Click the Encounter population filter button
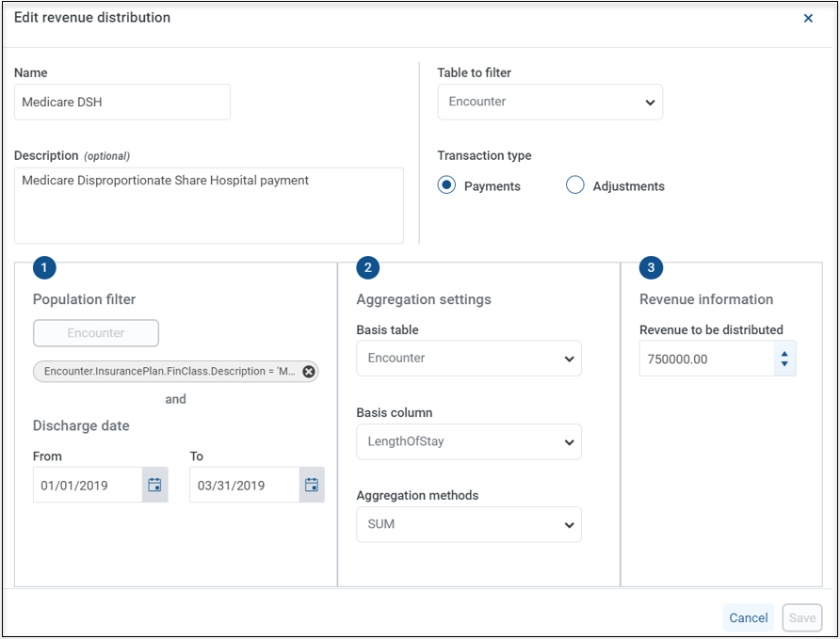840x639 pixels. point(96,333)
